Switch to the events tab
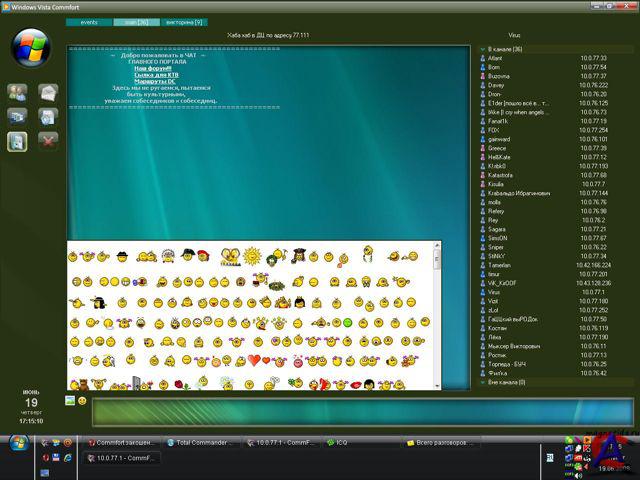This screenshot has width=640, height=480. coord(89,20)
